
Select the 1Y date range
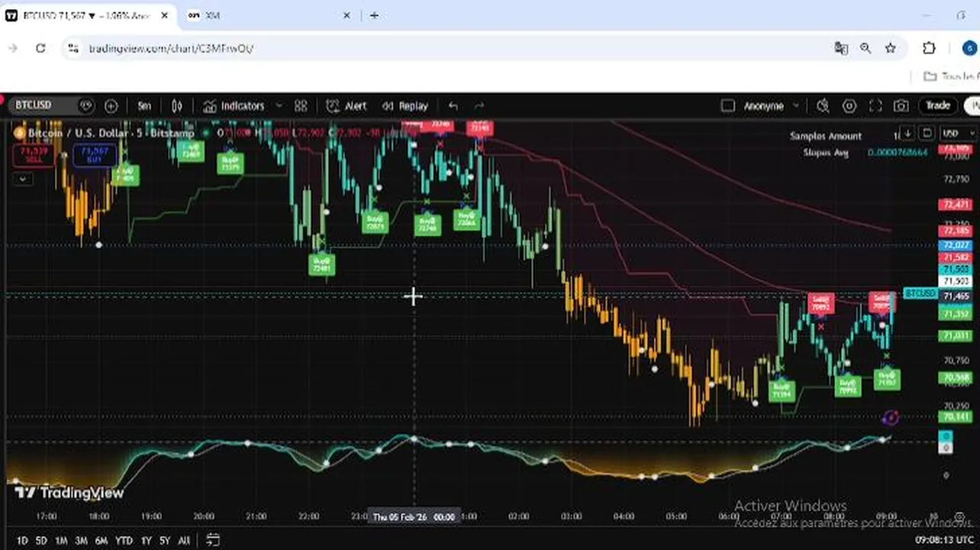tap(146, 541)
